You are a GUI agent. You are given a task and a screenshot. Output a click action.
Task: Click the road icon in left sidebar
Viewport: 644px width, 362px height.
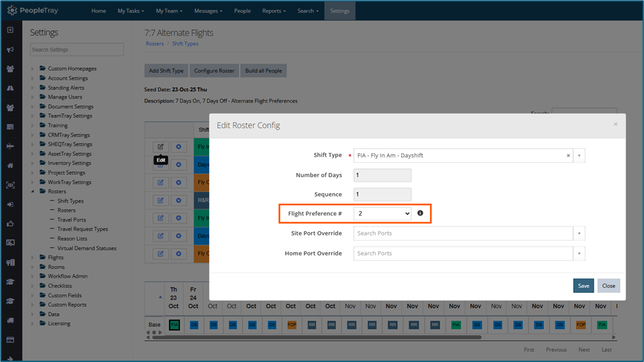point(11,88)
